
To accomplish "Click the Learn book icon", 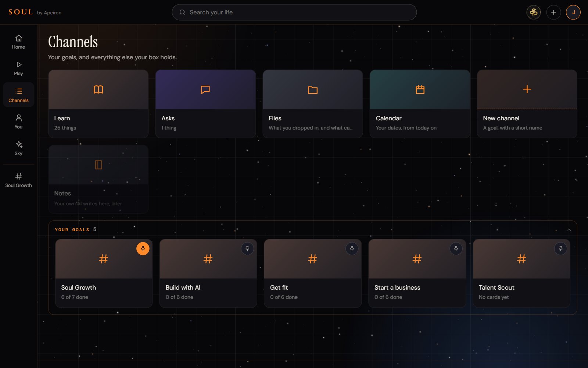I will click(98, 89).
